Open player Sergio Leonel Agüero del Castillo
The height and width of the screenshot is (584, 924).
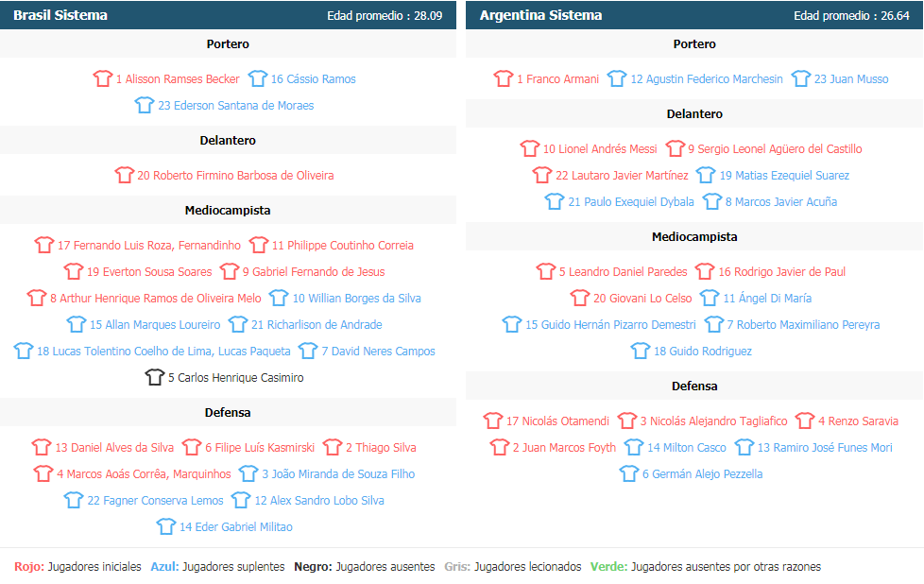point(774,149)
